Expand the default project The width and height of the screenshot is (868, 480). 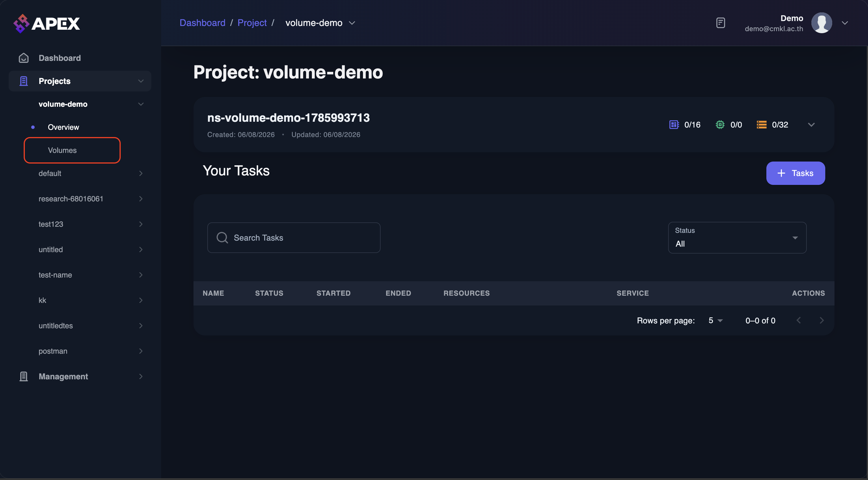(141, 173)
